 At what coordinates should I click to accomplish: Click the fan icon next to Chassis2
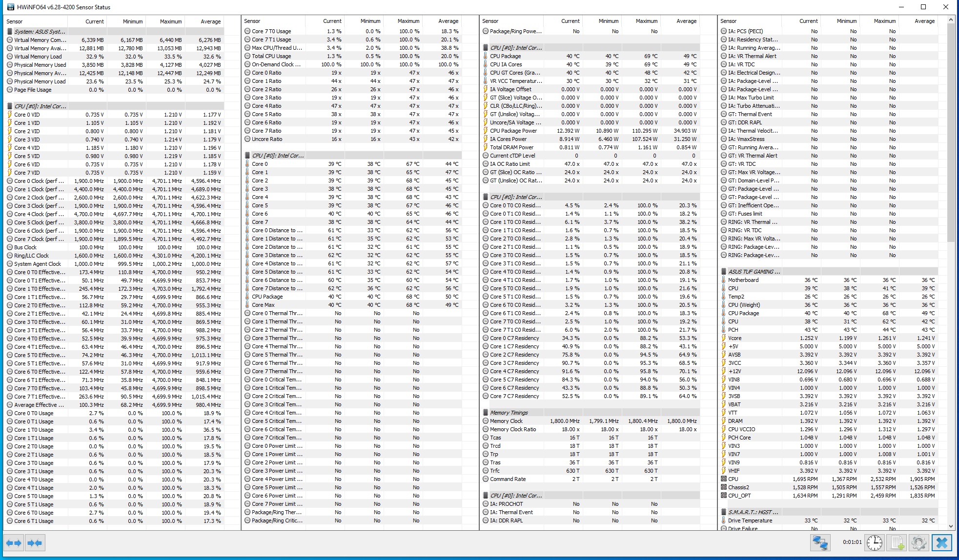[x=724, y=487]
